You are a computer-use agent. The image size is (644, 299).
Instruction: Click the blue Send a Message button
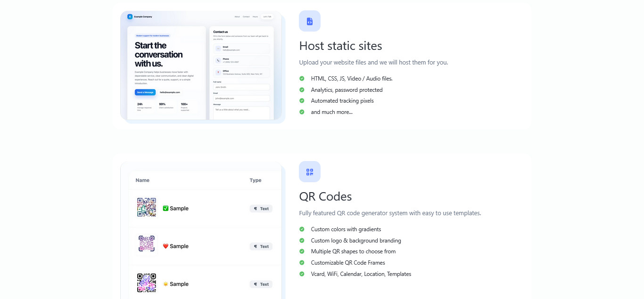click(x=145, y=92)
